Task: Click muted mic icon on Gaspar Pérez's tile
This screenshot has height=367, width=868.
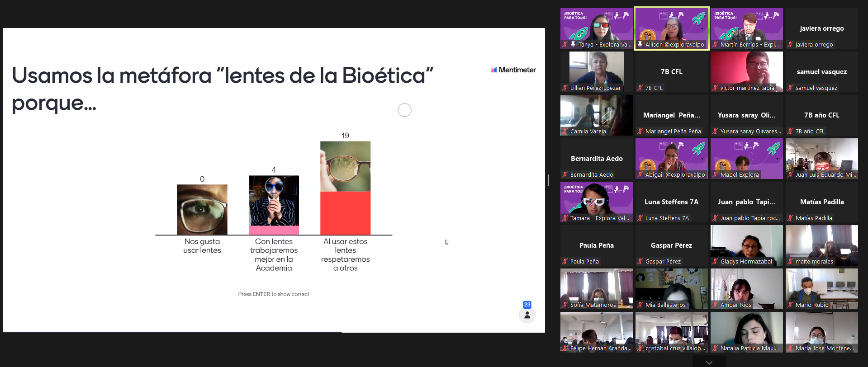Action: coord(640,261)
